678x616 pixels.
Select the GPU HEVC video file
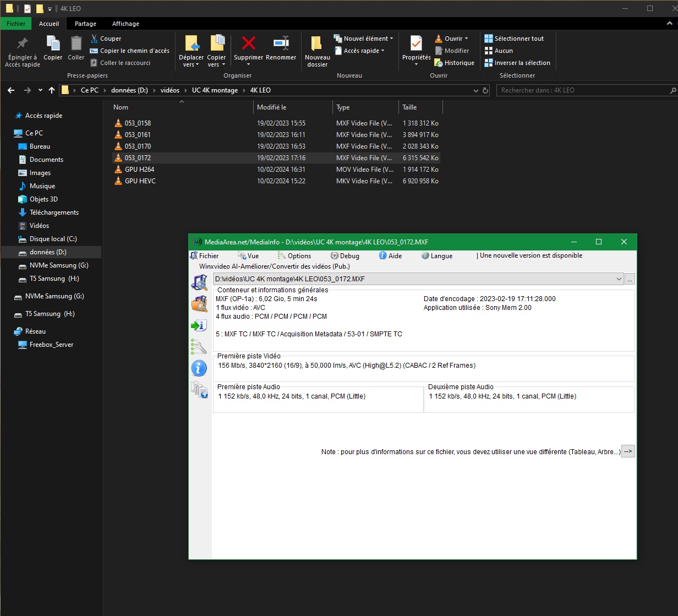pos(140,181)
